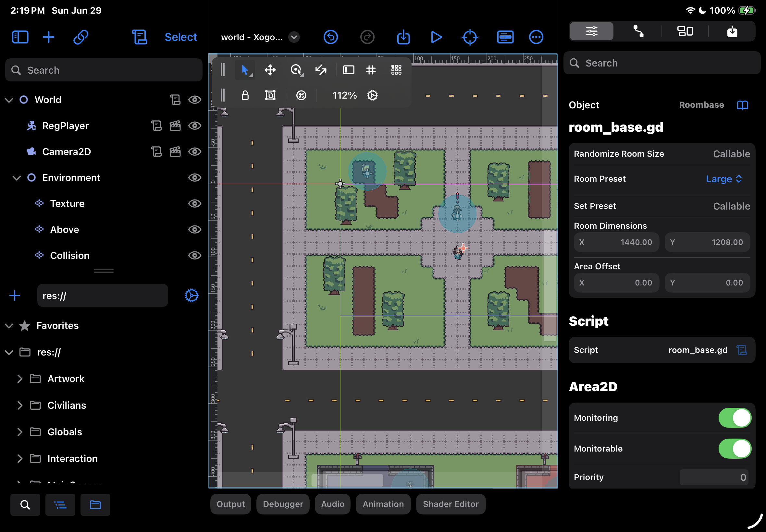Click the link/instance scene icon
The width and height of the screenshot is (766, 532).
[x=81, y=37]
